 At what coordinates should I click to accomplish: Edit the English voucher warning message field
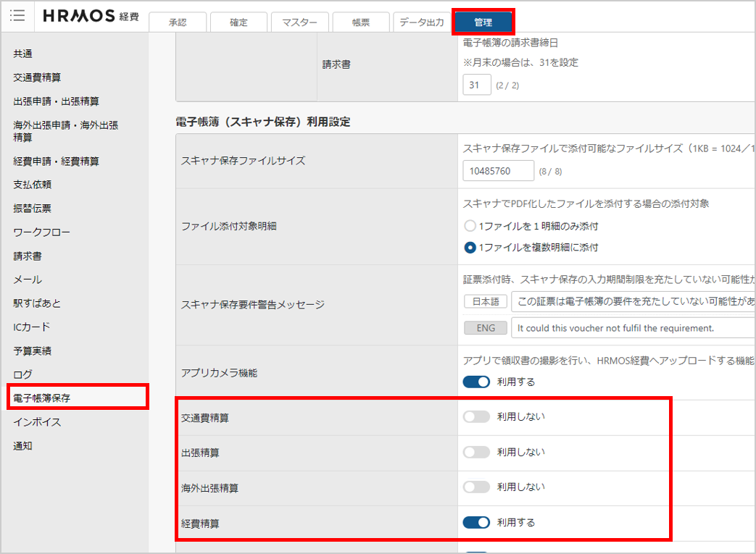[x=633, y=328]
